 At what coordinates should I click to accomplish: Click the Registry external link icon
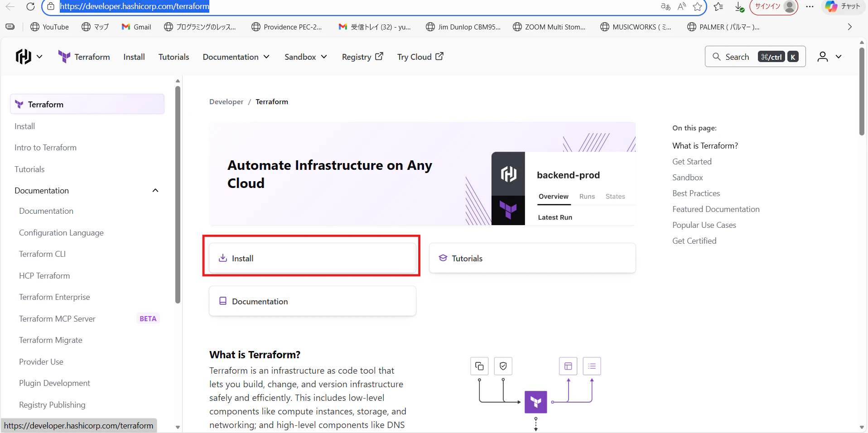click(x=380, y=56)
